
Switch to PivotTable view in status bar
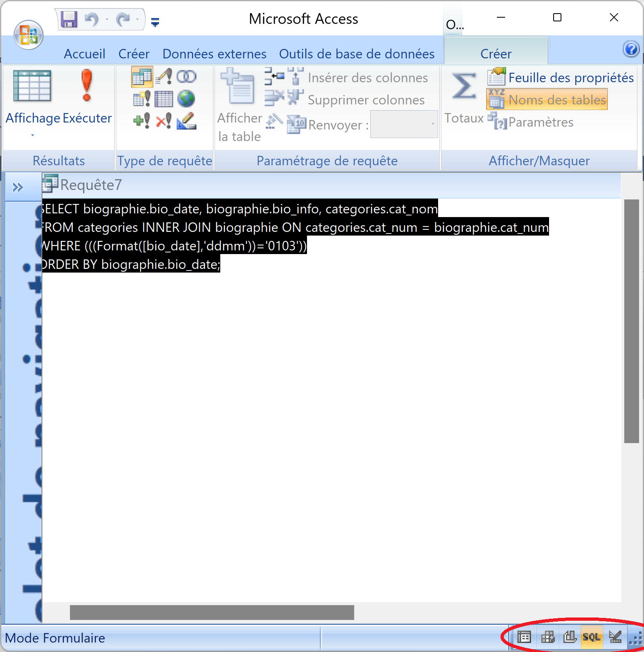pos(547,638)
